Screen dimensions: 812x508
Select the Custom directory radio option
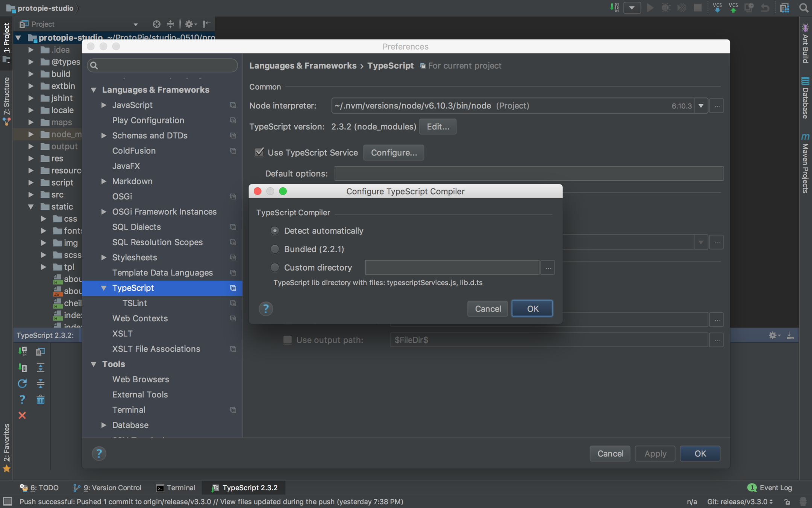tap(275, 268)
